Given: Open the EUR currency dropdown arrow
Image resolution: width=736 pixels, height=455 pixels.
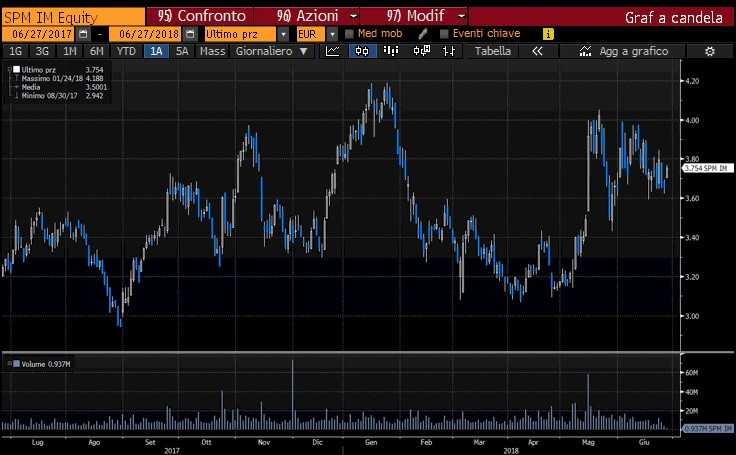Looking at the screenshot, I should pyautogui.click(x=332, y=34).
